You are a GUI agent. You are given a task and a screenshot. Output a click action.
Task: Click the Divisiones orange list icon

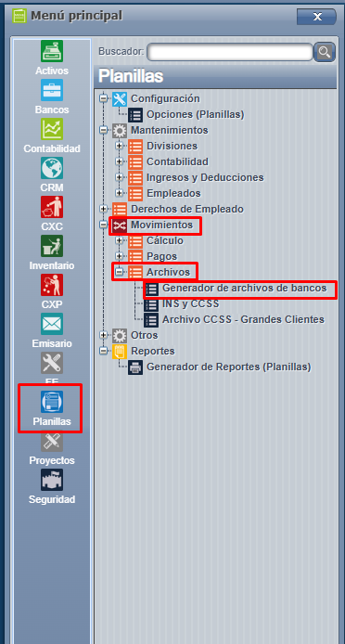[135, 147]
